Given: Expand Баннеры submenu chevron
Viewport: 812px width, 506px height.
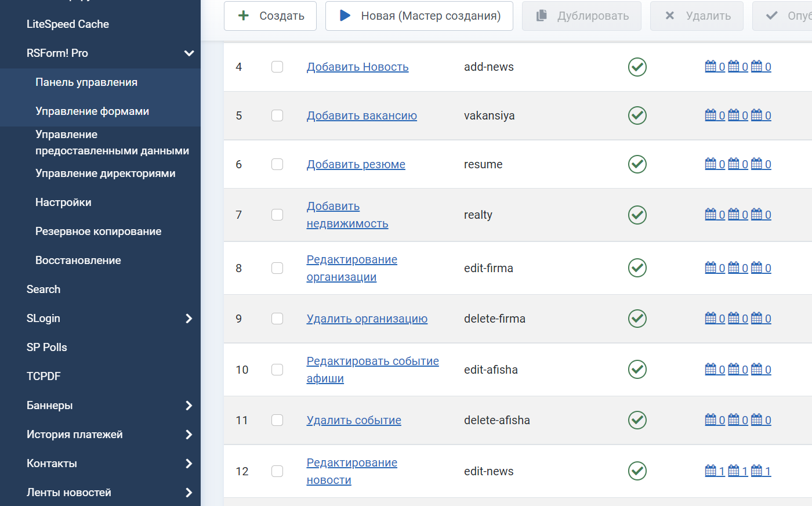Looking at the screenshot, I should tap(188, 406).
